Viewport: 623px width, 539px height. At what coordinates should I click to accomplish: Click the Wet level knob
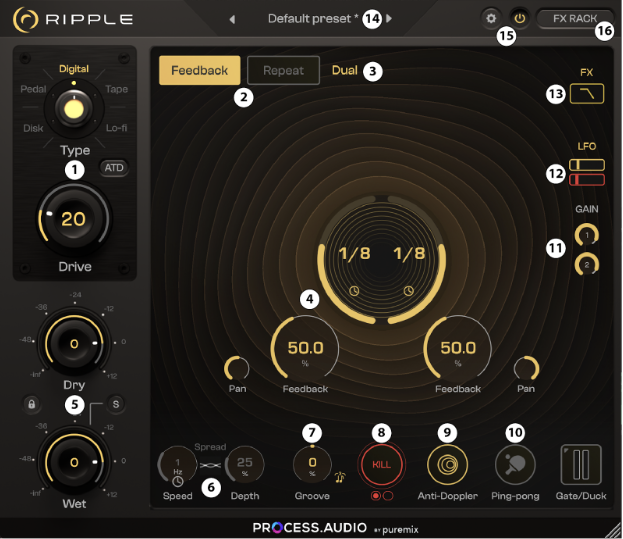(x=74, y=462)
